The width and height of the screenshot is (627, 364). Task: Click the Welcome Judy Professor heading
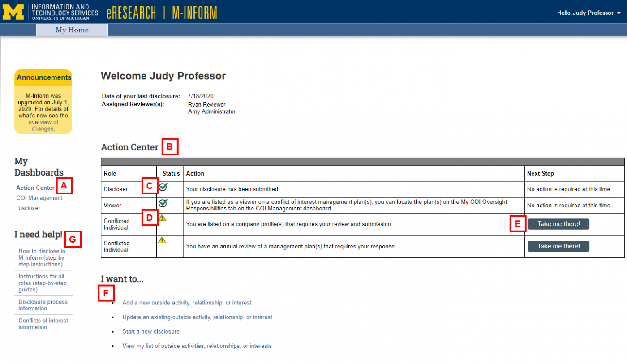click(x=163, y=76)
